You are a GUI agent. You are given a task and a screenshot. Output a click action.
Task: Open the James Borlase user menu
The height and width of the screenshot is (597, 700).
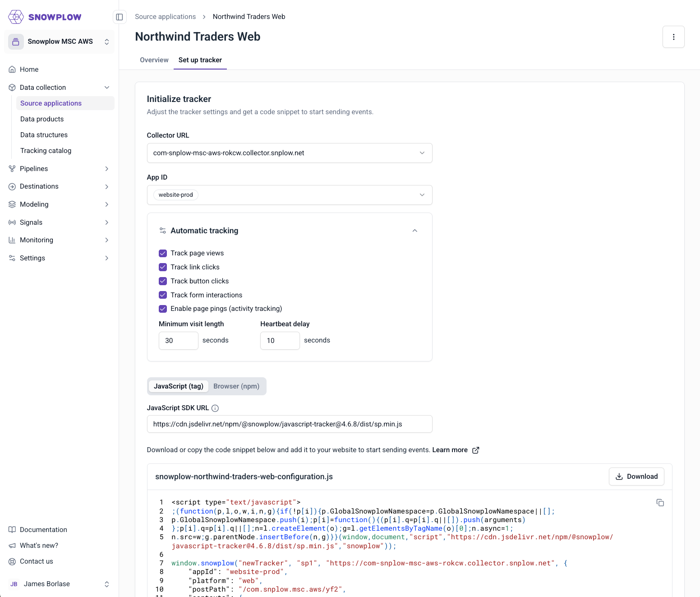59,584
